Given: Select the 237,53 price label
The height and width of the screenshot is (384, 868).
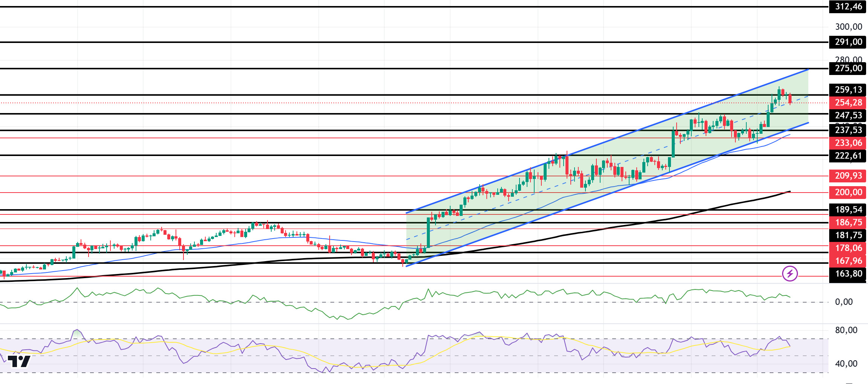Looking at the screenshot, I should tap(848, 130).
